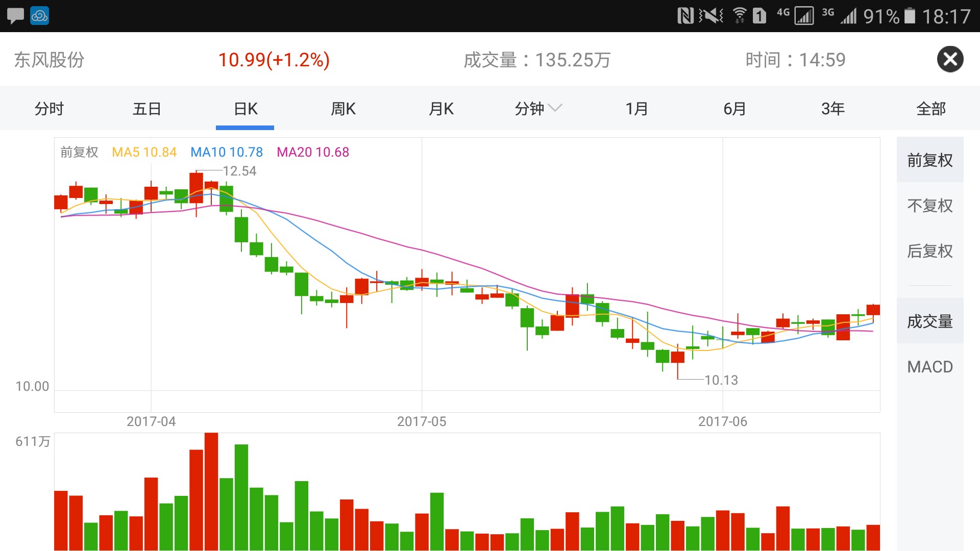Tap the 成交量：135.25万 volume readout
Viewport: 980px width, 551px height.
tap(537, 60)
